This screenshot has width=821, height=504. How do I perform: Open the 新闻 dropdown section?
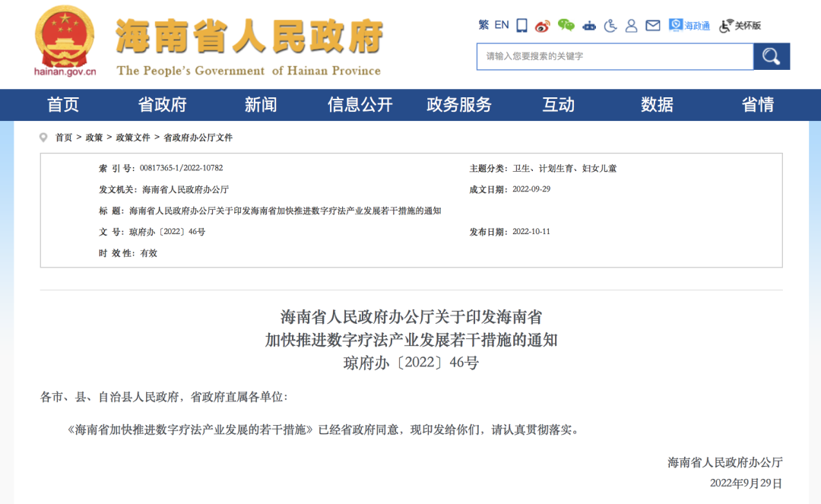tap(259, 105)
